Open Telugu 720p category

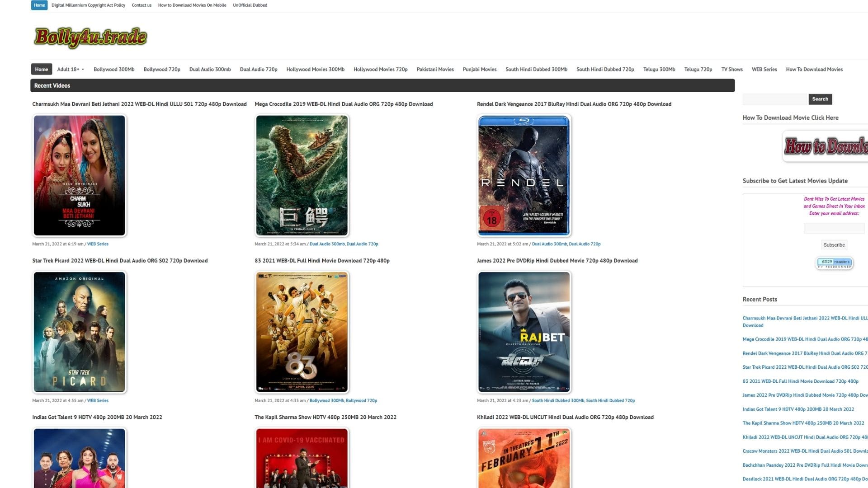tap(698, 69)
